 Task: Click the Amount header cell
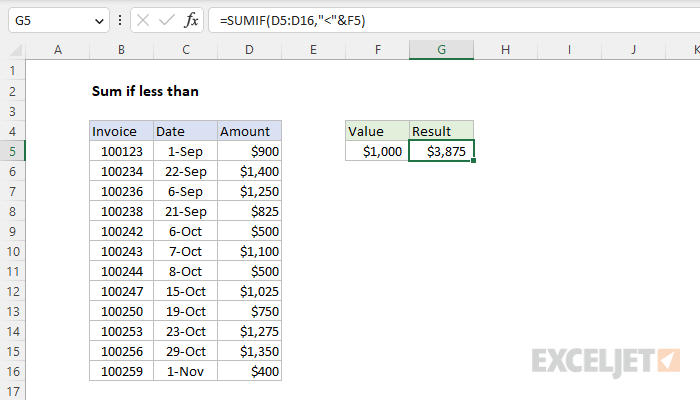[x=250, y=131]
